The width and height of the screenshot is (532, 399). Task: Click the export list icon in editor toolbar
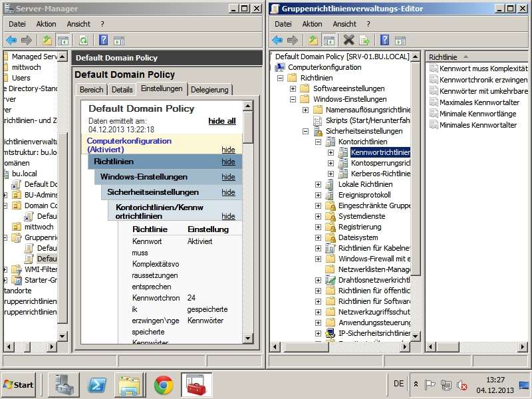(365, 41)
